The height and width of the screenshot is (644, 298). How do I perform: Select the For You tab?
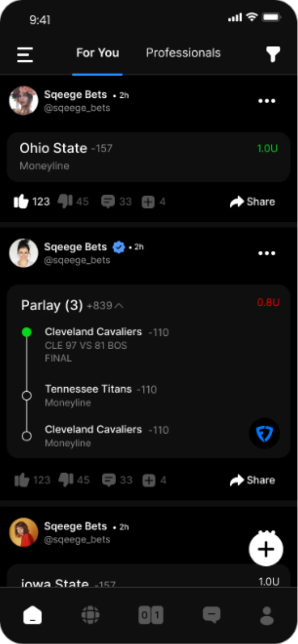[x=98, y=53]
